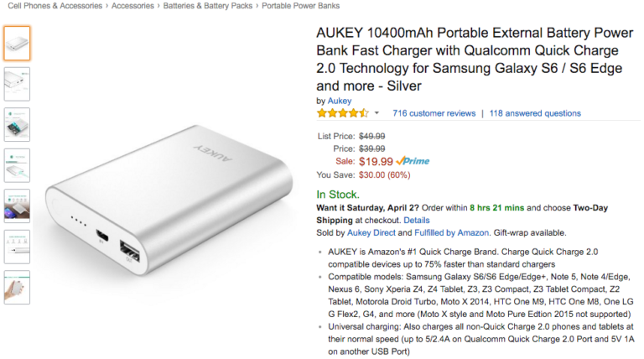The width and height of the screenshot is (644, 359).
Task: Click the Fulfilled by Amazon link
Action: [x=458, y=232]
